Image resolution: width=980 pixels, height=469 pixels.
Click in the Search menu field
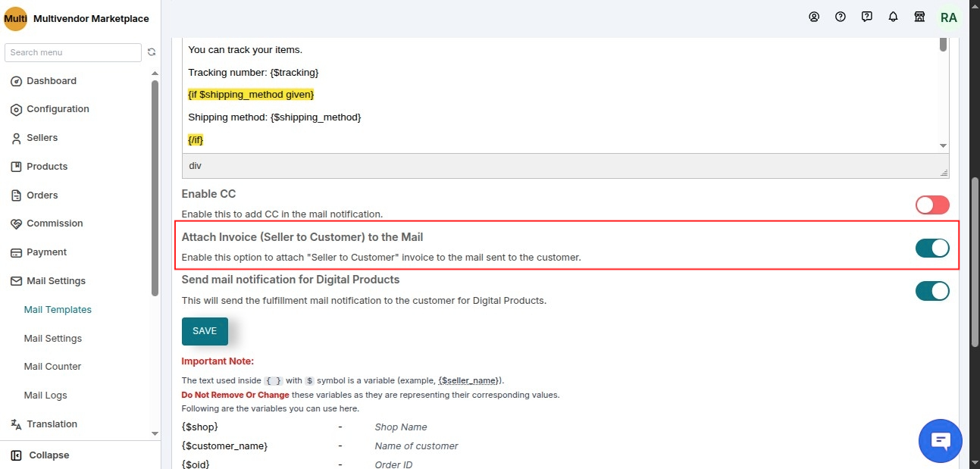pyautogui.click(x=73, y=52)
